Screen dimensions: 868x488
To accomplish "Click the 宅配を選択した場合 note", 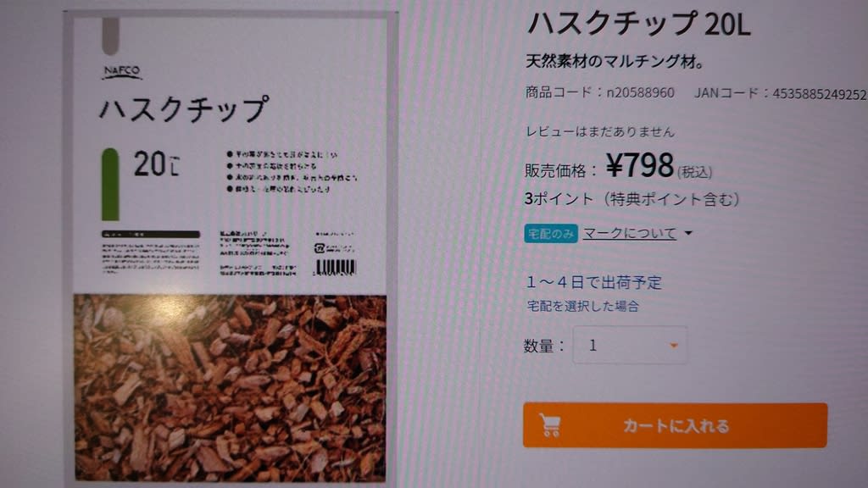I will click(583, 306).
